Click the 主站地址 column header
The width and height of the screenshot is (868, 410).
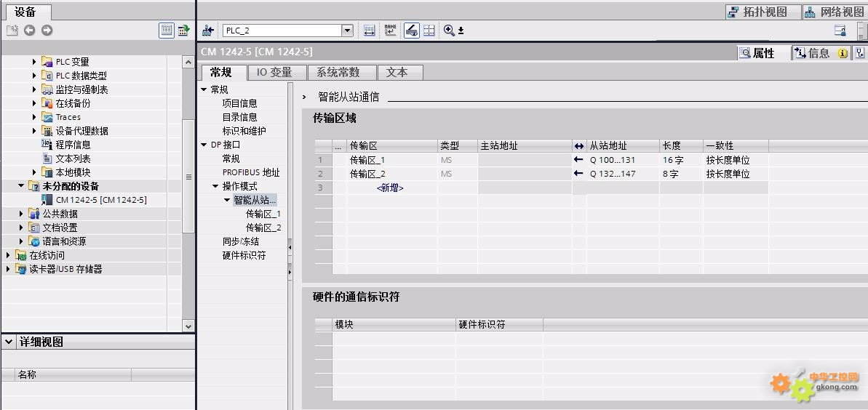pyautogui.click(x=525, y=146)
